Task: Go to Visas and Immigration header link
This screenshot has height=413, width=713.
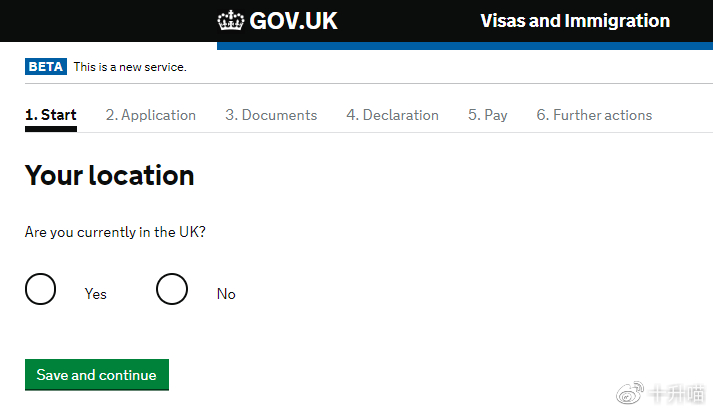Action: click(x=575, y=21)
